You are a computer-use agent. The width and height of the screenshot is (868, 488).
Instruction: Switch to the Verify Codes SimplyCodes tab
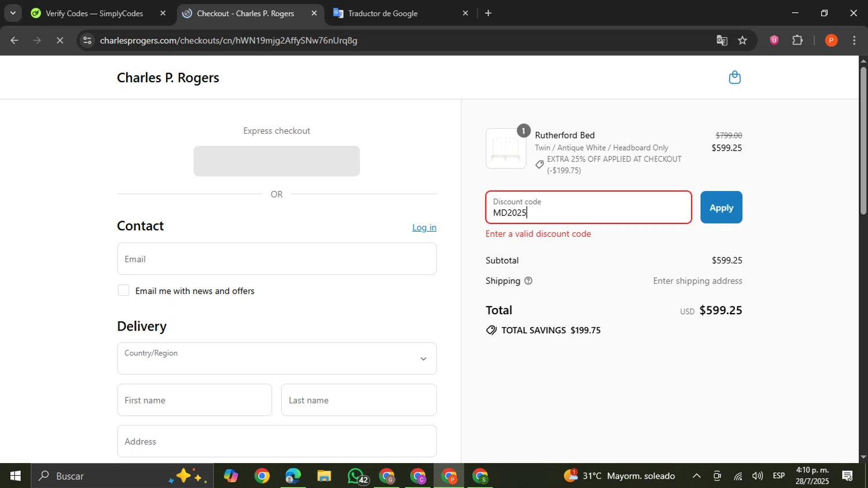94,13
